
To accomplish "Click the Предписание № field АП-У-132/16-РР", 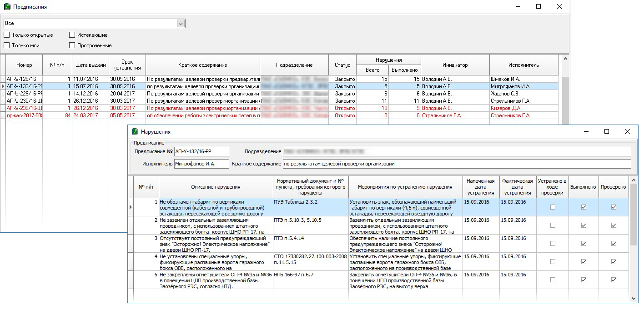I will 201,151.
